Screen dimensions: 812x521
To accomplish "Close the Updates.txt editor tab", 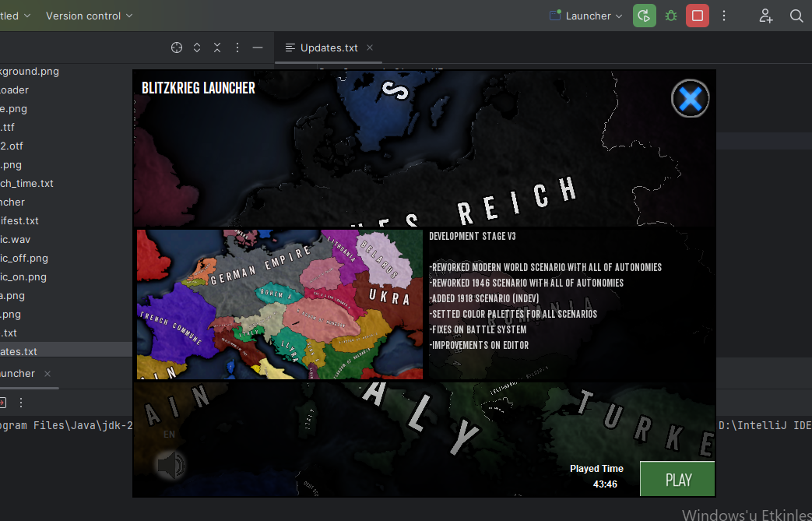I will click(x=370, y=48).
